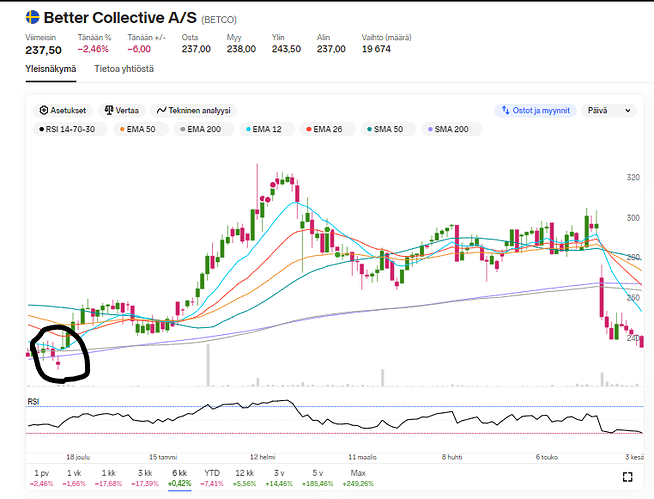
Task: Expand the Päivä interval dropdown
Action: (x=609, y=111)
